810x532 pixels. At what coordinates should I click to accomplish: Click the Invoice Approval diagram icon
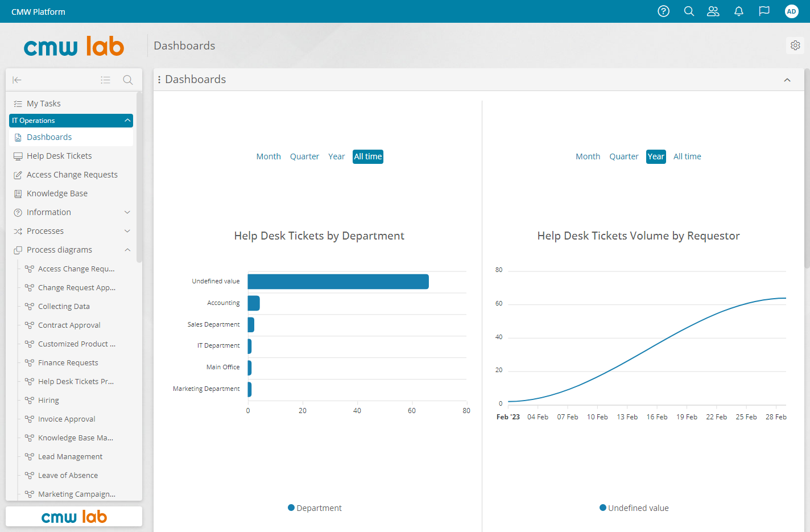(x=30, y=419)
